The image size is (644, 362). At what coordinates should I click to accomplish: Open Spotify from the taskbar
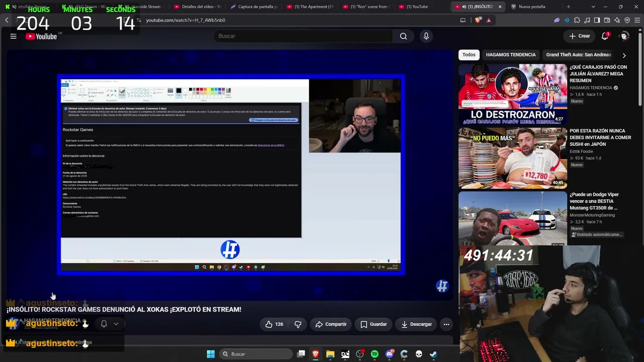click(374, 354)
